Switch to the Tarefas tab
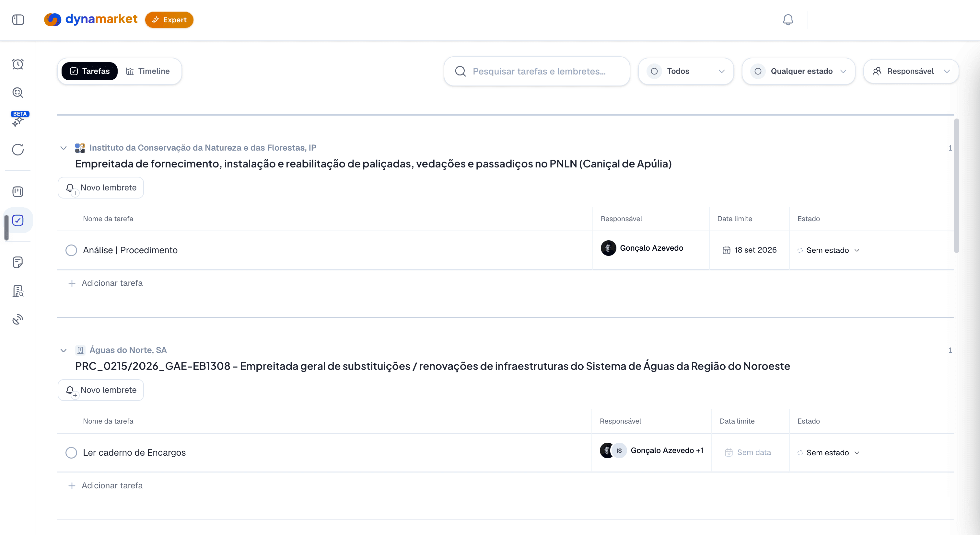 pyautogui.click(x=90, y=71)
